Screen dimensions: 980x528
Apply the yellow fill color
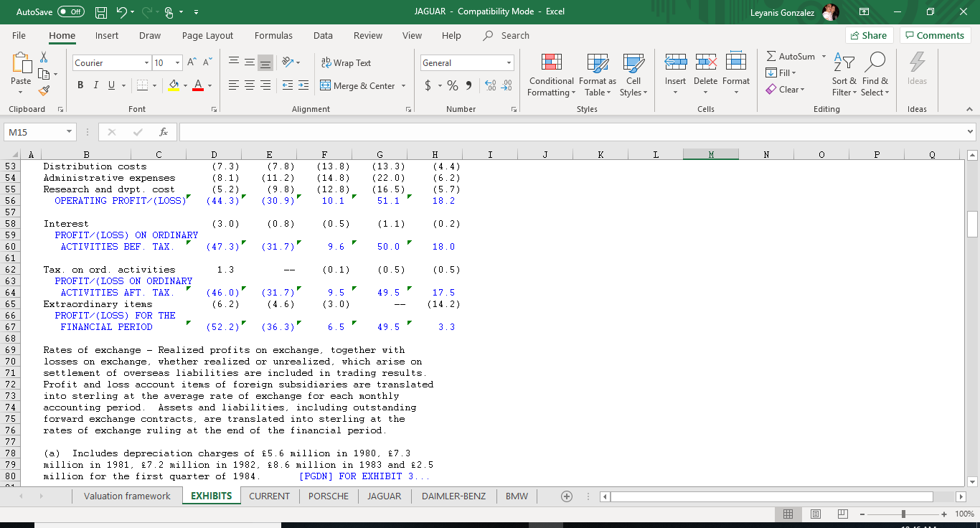click(x=173, y=85)
